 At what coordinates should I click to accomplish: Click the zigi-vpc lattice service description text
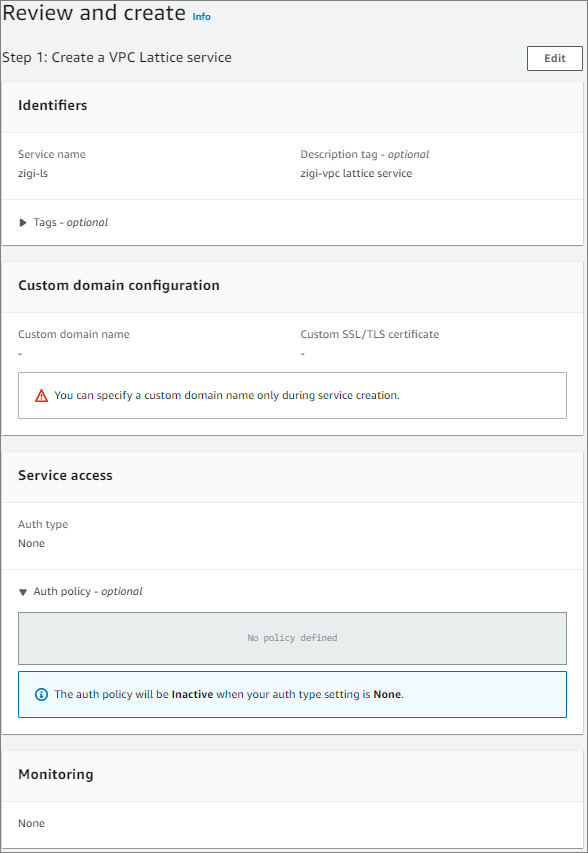click(x=356, y=174)
